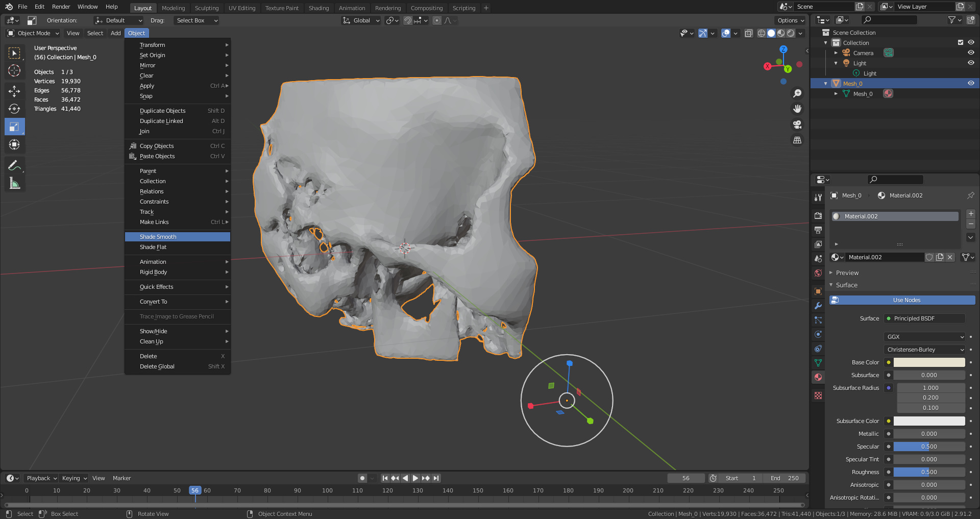Select the Move tool in left toolbar
Screen dimensions: 980x519
pos(14,91)
